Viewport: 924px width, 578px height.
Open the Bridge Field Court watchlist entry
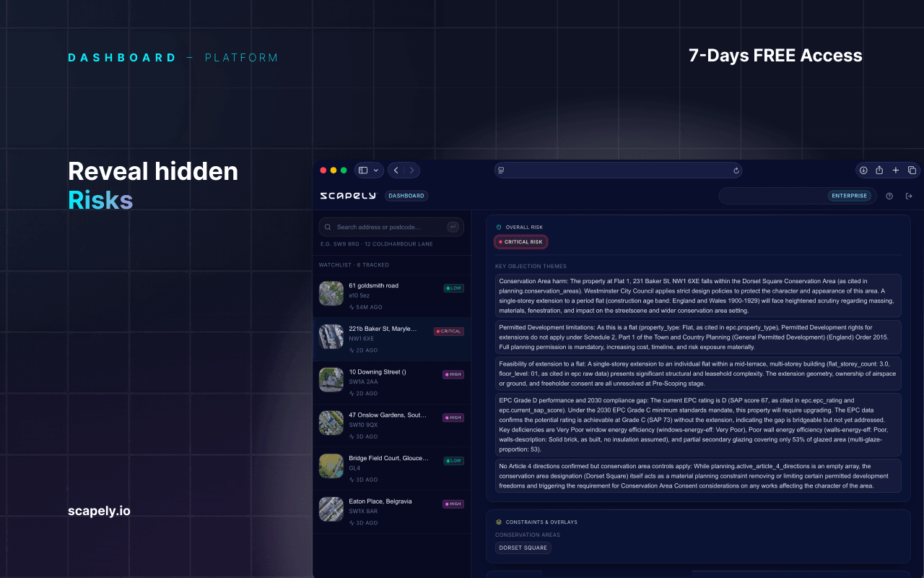(x=392, y=469)
